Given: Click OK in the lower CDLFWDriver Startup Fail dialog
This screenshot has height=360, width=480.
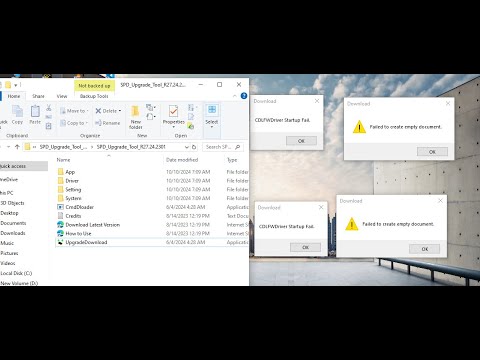Looking at the screenshot, I should 306,247.
